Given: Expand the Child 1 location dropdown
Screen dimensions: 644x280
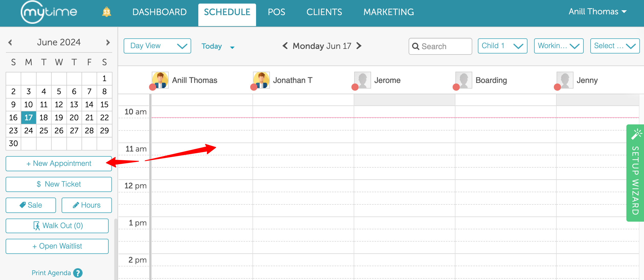Looking at the screenshot, I should click(x=502, y=46).
